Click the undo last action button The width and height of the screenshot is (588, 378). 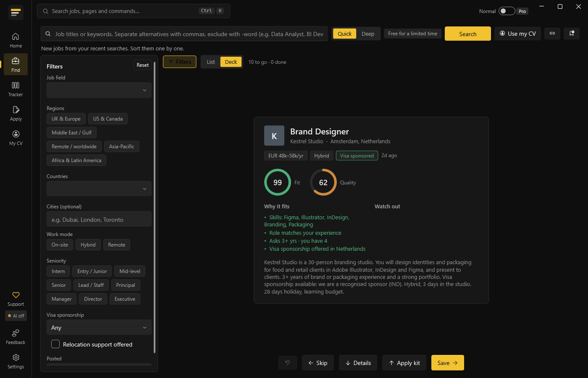288,363
